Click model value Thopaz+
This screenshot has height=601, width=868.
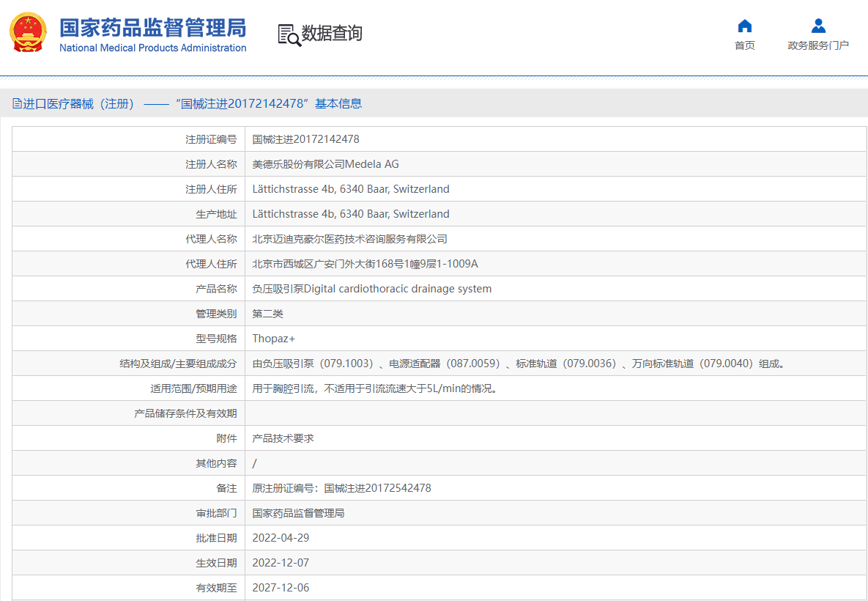click(x=273, y=339)
